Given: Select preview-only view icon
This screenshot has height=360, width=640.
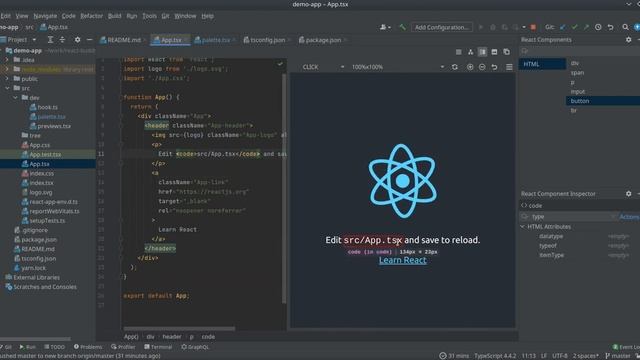Looking at the screenshot, I should click(x=494, y=52).
